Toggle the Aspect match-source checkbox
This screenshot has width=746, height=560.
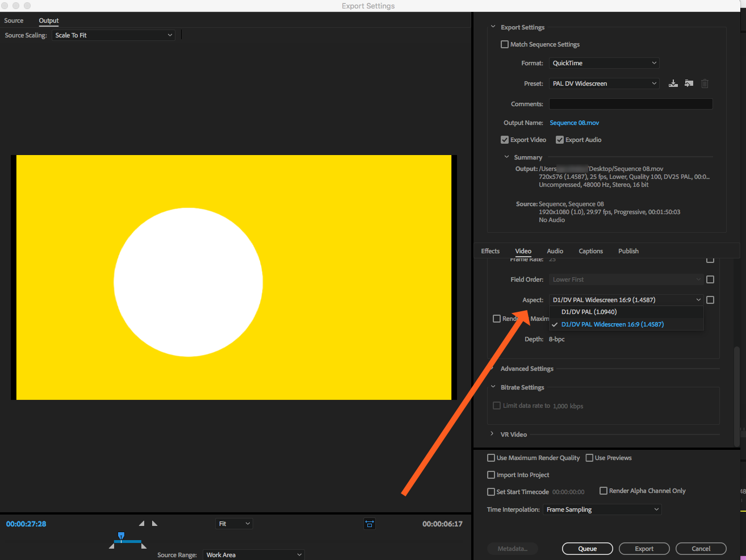(x=710, y=300)
